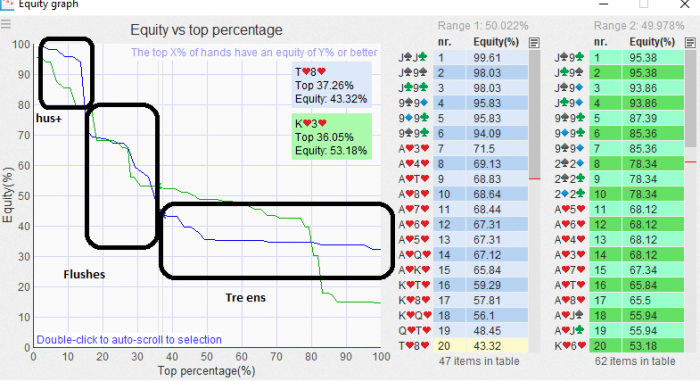Select Range 2 row with equity 53.18
Image resolution: width=700 pixels, height=381 pixels.
(618, 346)
